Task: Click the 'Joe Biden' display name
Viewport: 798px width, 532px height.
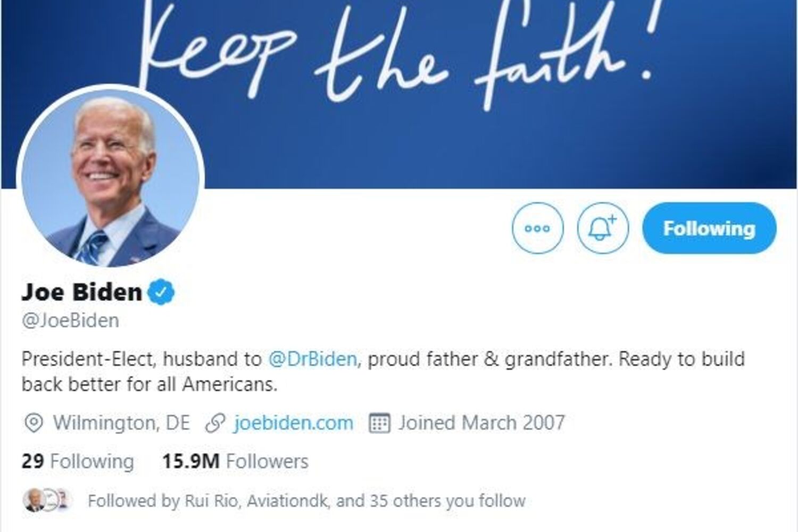Action: pos(81,292)
